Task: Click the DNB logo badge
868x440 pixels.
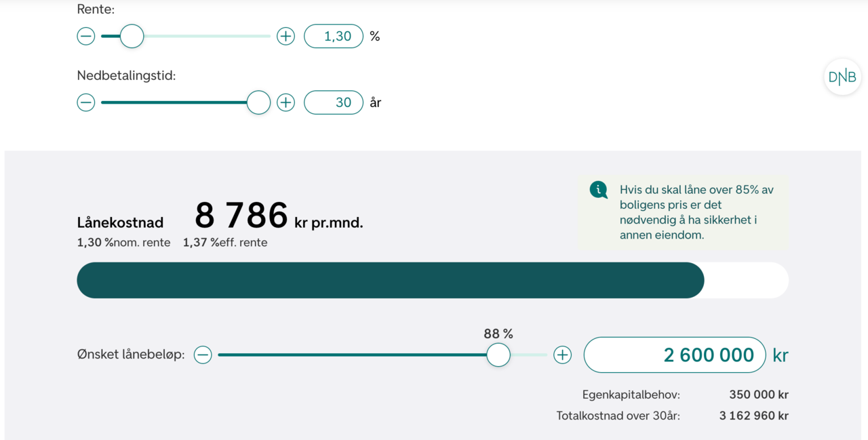Action: (x=842, y=77)
